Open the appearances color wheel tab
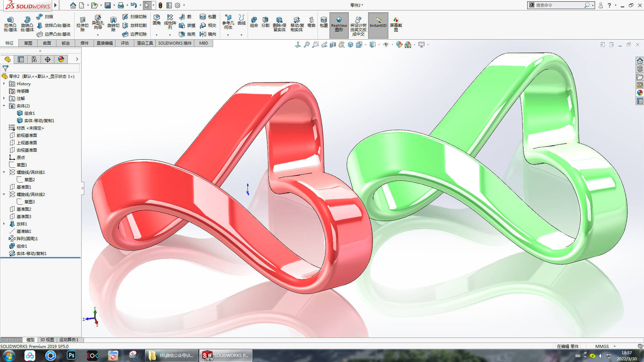This screenshot has height=362, width=644. [x=61, y=59]
